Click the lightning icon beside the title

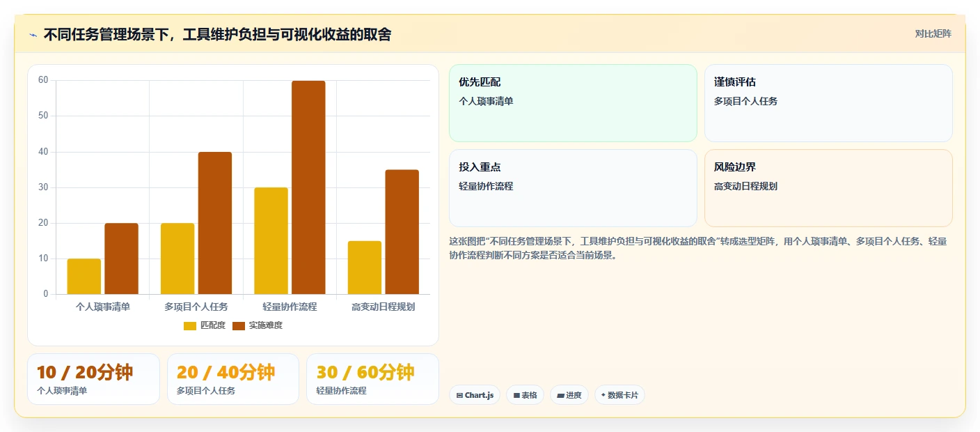[x=33, y=35]
